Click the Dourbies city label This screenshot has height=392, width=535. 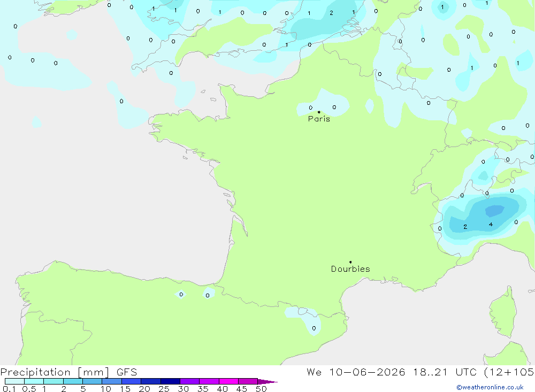(x=350, y=269)
